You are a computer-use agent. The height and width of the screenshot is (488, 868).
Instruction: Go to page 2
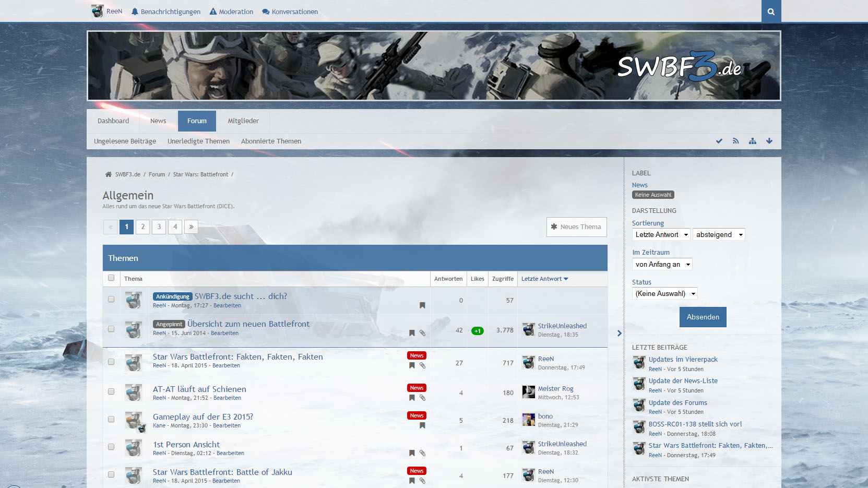(143, 227)
